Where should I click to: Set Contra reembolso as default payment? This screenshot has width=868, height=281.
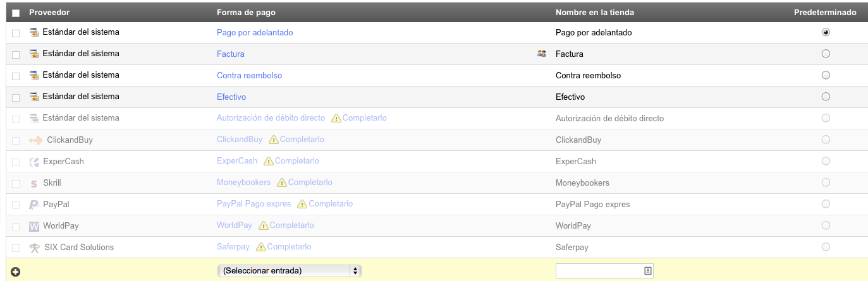point(825,75)
